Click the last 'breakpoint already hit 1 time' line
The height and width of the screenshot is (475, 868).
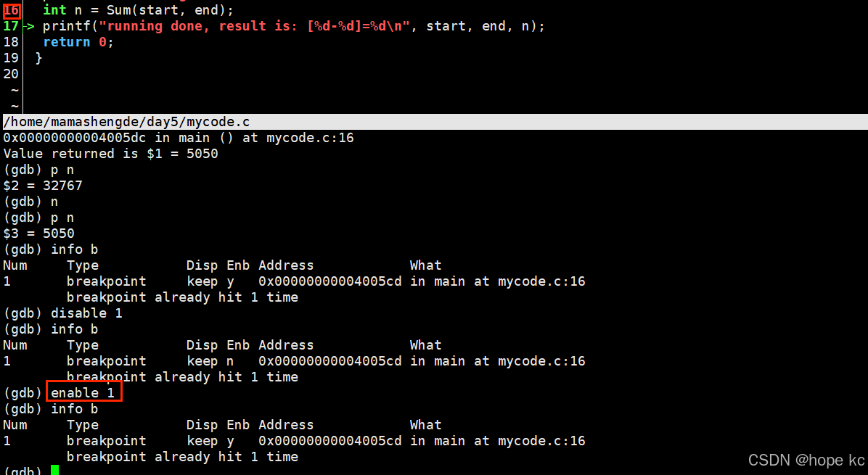coord(182,457)
